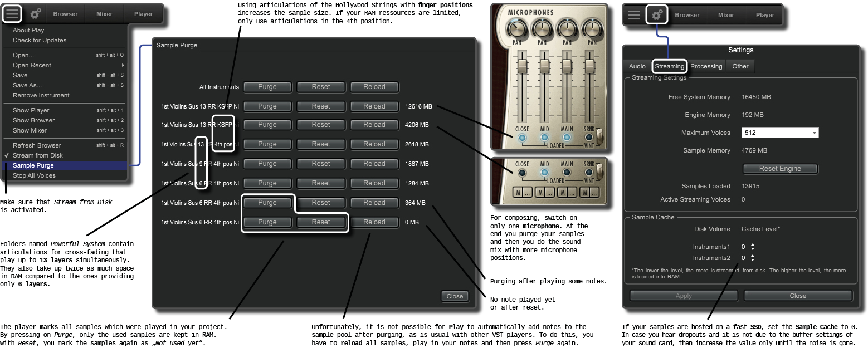Viewport: 868px width, 348px height.
Task: Switch to the Audio tab in Settings
Action: [x=637, y=66]
